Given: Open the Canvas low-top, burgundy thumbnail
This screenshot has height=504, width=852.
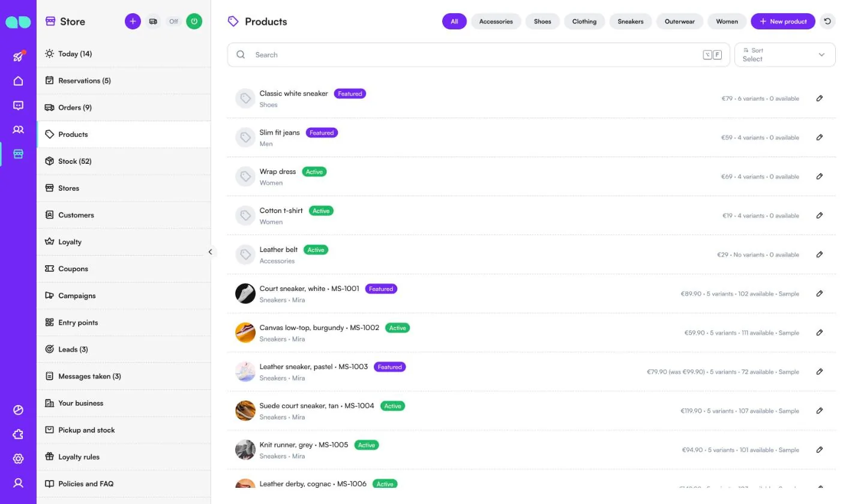Looking at the screenshot, I should click(245, 332).
